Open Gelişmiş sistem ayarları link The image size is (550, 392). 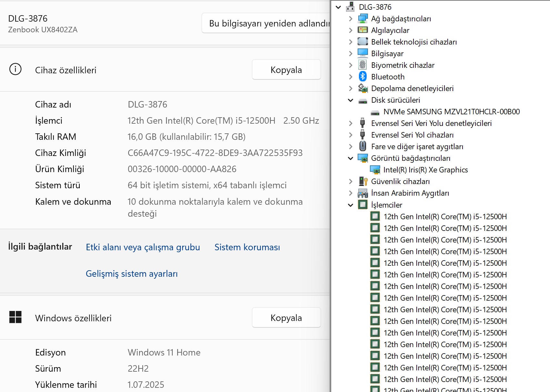[132, 274]
